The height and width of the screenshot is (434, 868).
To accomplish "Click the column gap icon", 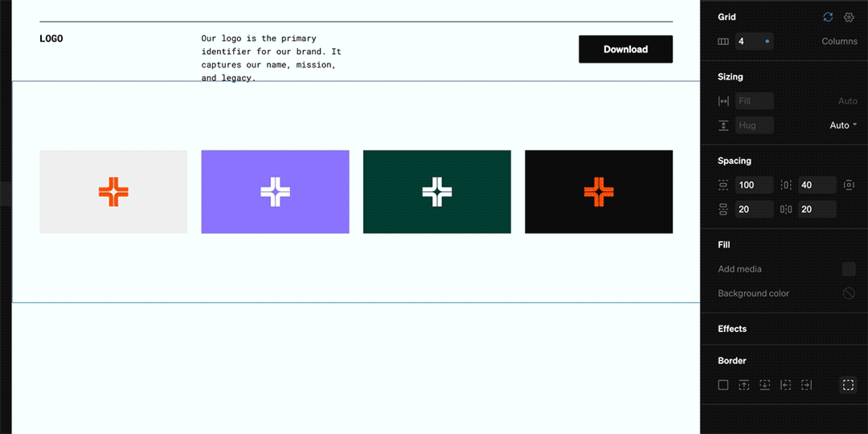I will (x=786, y=209).
